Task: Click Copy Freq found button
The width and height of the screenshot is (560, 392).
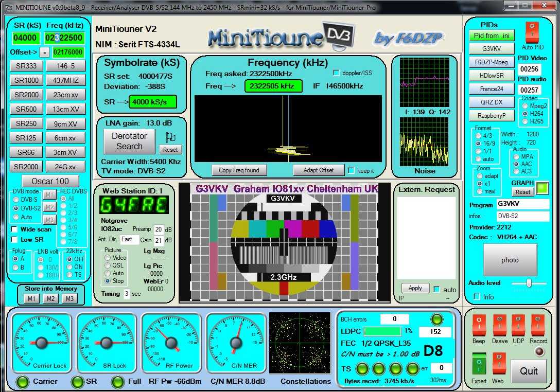Action: pos(239,170)
